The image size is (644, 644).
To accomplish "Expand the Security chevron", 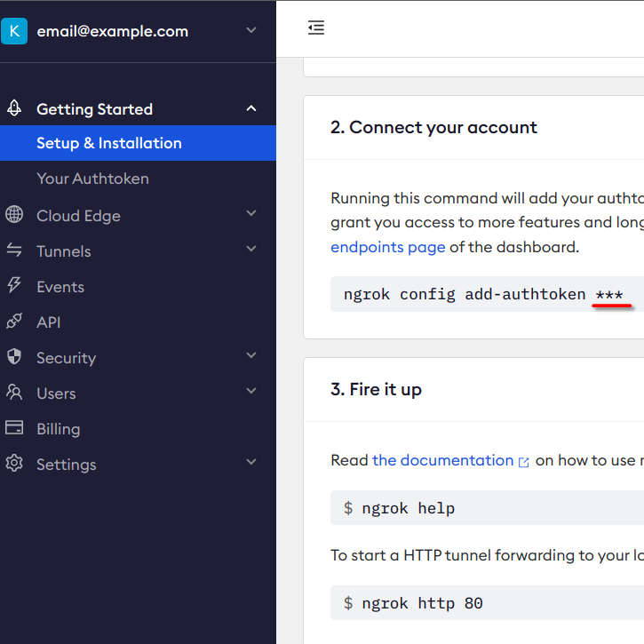I will pyautogui.click(x=251, y=354).
